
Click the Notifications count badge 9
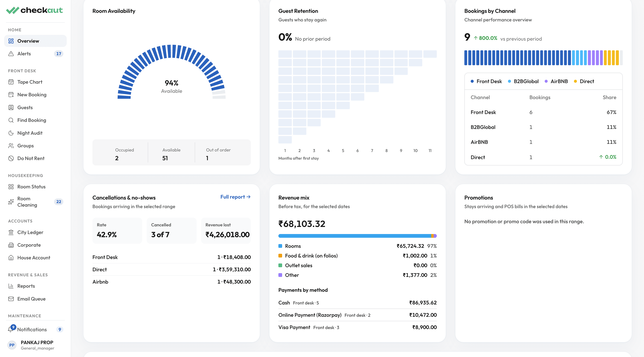pyautogui.click(x=60, y=330)
